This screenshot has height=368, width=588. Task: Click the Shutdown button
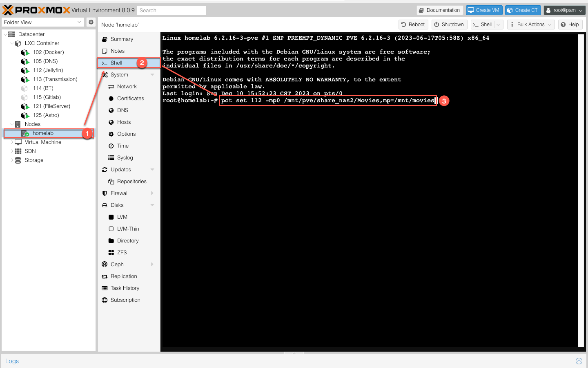tap(449, 25)
